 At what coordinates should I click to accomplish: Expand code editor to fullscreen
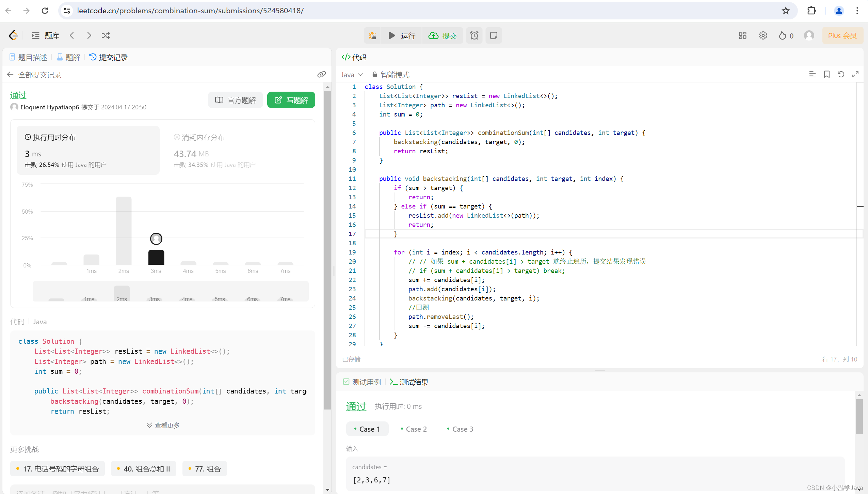tap(855, 74)
